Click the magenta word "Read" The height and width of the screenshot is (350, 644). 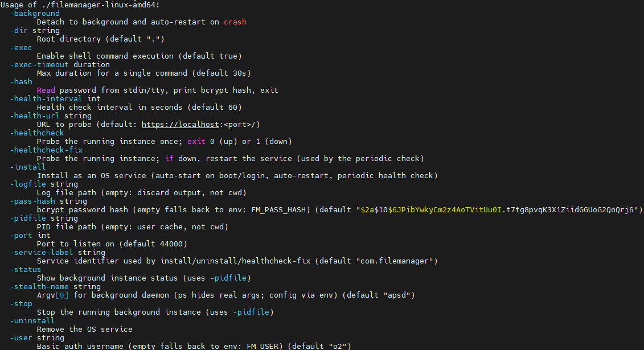[x=46, y=90]
